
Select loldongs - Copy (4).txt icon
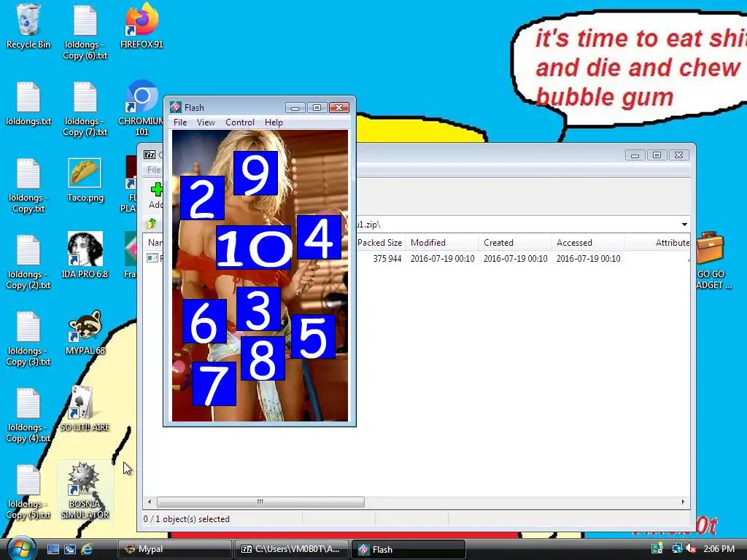(x=28, y=416)
